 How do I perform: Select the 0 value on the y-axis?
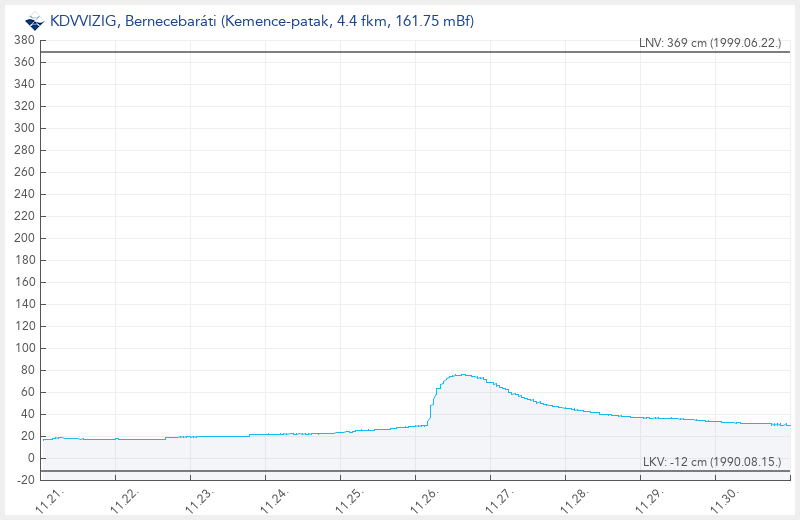(x=30, y=458)
